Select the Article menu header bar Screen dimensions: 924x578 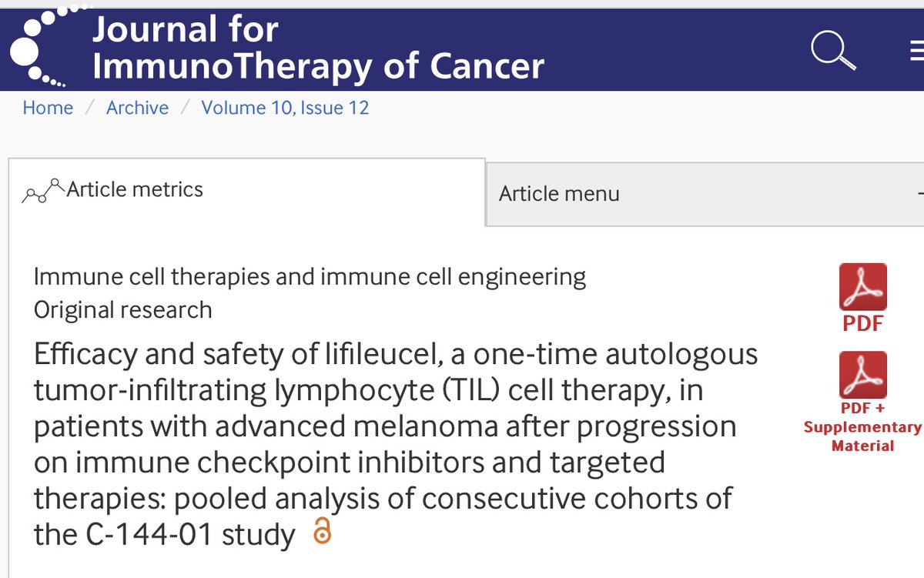coord(693,193)
